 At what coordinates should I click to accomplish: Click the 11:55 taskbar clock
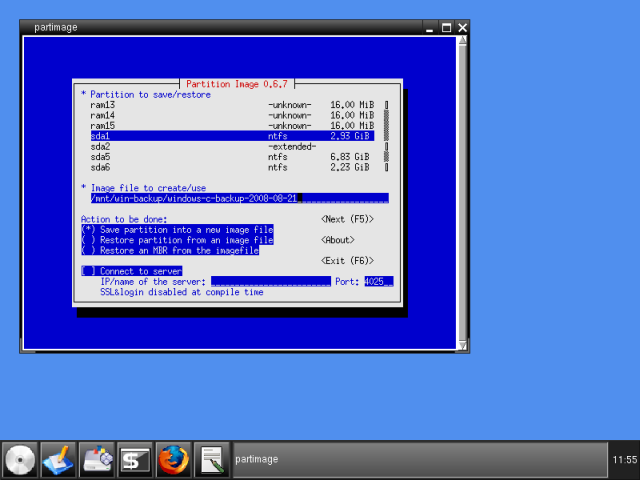tap(624, 460)
